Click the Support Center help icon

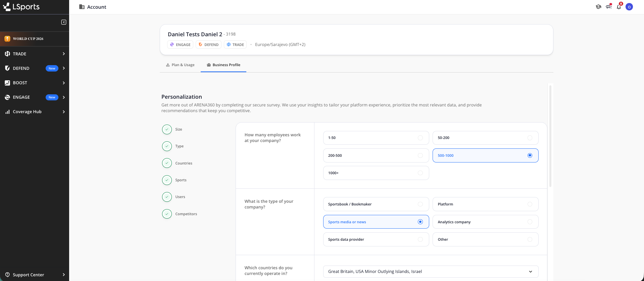coord(7,275)
